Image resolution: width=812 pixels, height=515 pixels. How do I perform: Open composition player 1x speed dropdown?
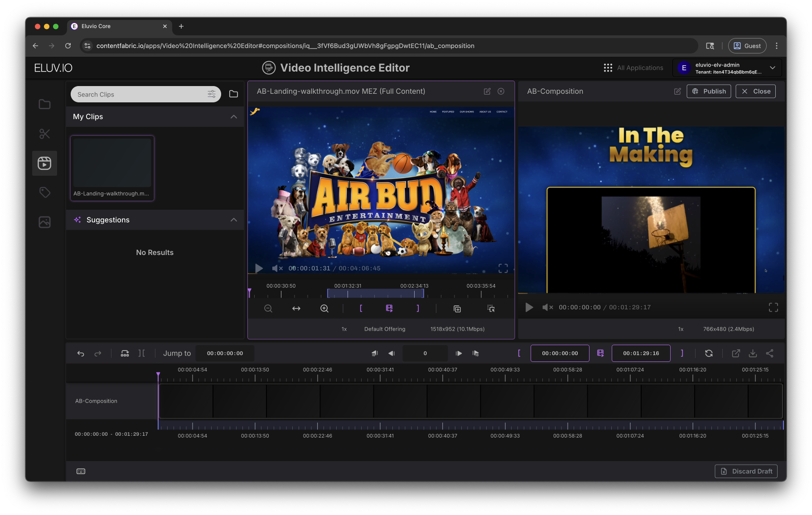[x=681, y=329]
